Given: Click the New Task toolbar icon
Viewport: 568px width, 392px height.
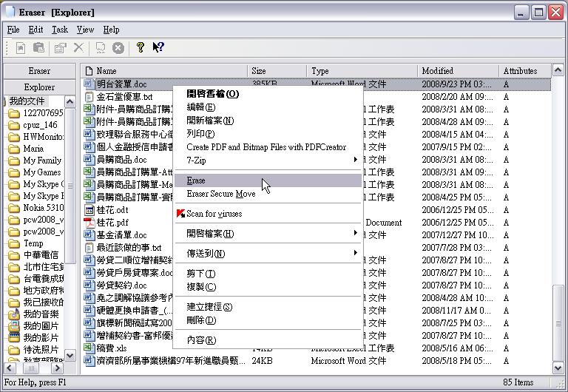Looking at the screenshot, I should click(x=21, y=48).
